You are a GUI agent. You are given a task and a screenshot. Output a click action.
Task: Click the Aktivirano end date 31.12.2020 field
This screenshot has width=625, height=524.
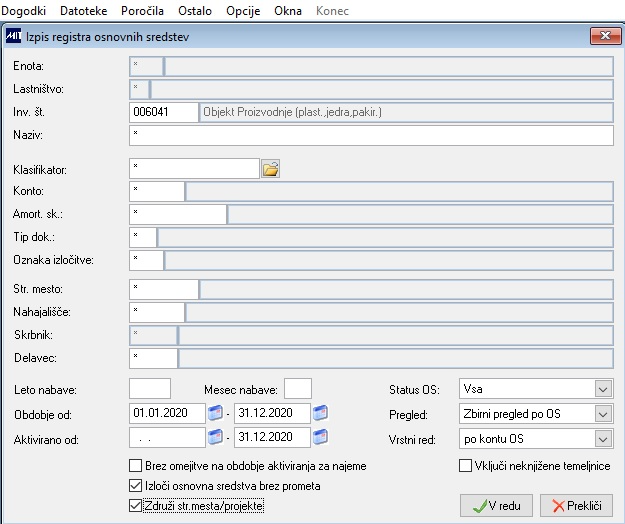[272, 438]
